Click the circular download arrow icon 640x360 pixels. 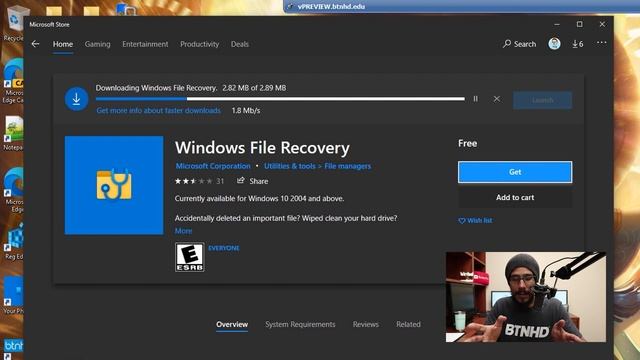click(x=76, y=99)
